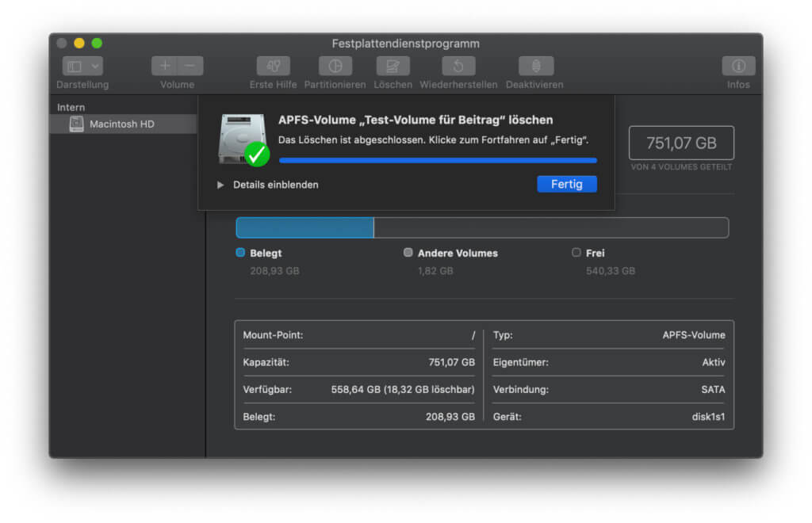Image resolution: width=812 pixels, height=523 pixels.
Task: Open the Infos panel icon
Action: pyautogui.click(x=737, y=67)
